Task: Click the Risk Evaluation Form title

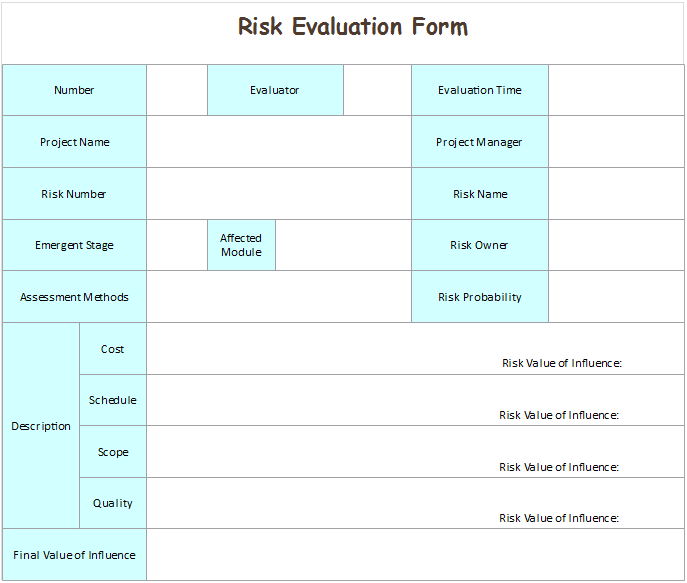Action: coord(352,27)
